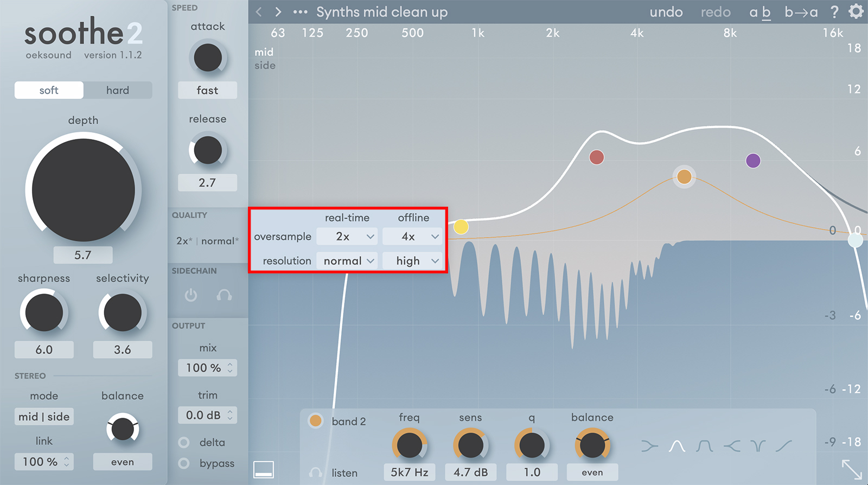
Task: Click selectivity value 3.6 field
Action: [123, 350]
